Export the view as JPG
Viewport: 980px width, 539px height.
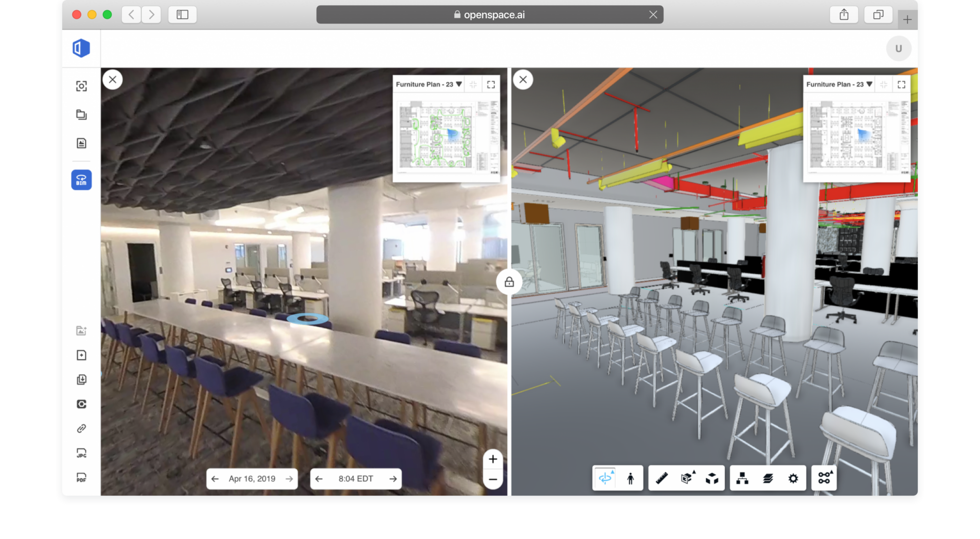[81, 453]
